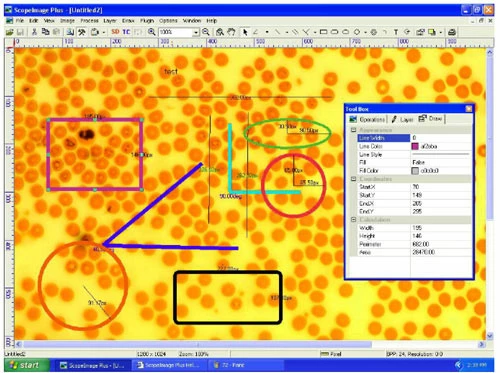
Task: Collapse the Coordinates section in Tool Box
Action: click(x=354, y=179)
